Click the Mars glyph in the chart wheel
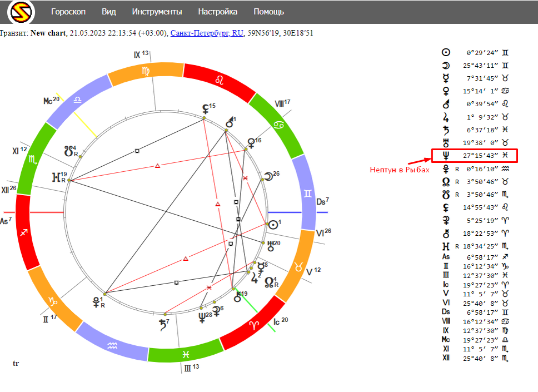This screenshot has width=538, height=392. click(230, 122)
